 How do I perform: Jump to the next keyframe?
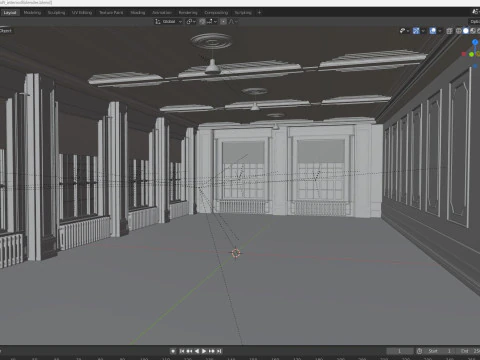[212, 351]
